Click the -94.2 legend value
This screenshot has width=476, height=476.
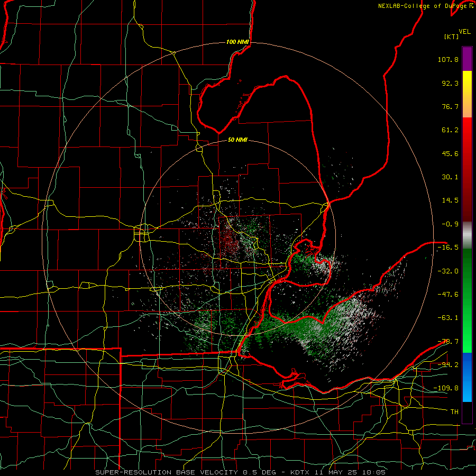click(448, 365)
